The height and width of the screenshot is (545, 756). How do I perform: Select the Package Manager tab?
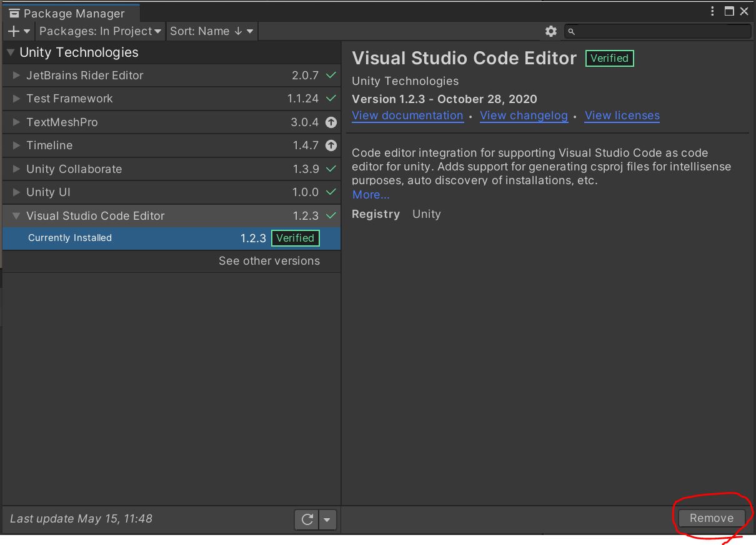pyautogui.click(x=71, y=13)
